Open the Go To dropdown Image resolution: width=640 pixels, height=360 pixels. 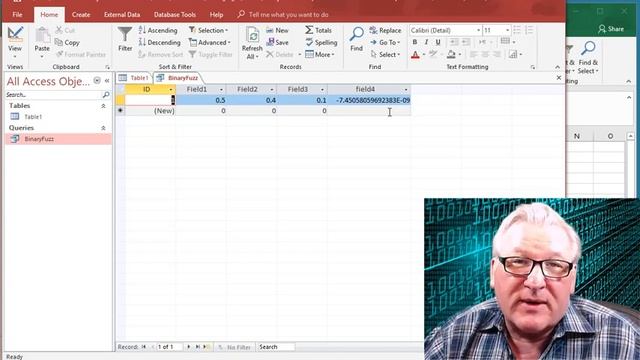(385, 42)
